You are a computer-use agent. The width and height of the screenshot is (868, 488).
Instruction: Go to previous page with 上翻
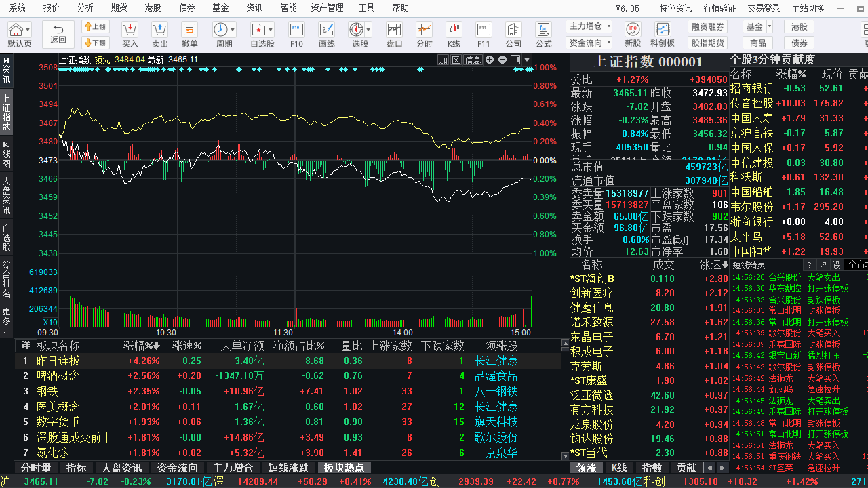point(96,27)
